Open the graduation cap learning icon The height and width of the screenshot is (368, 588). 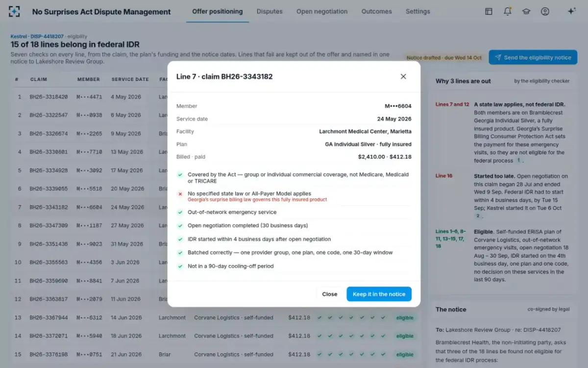(526, 11)
